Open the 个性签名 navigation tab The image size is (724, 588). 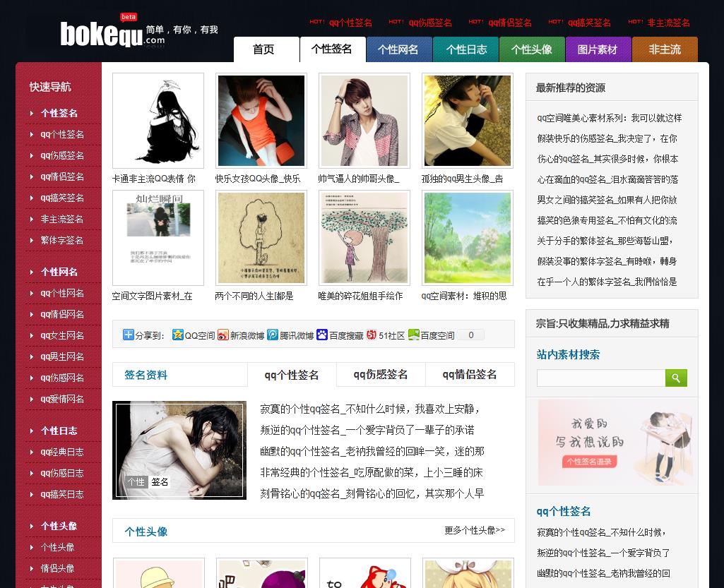tap(333, 49)
